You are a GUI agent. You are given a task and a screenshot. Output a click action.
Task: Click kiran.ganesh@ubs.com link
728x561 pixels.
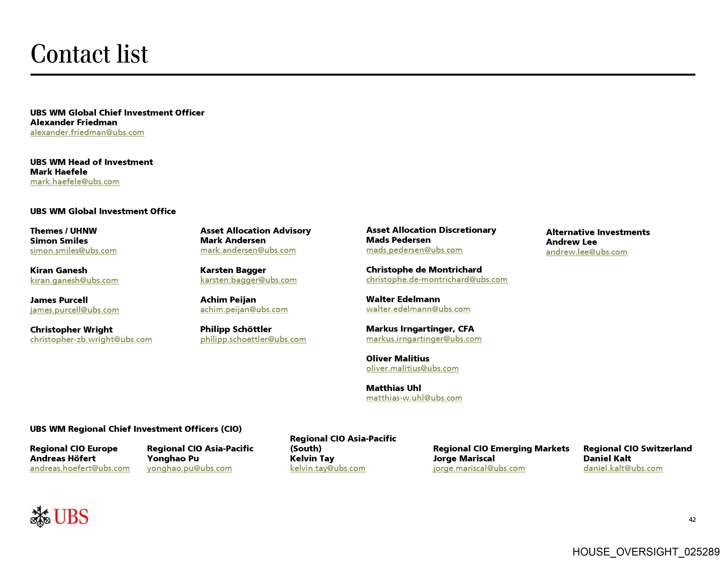[74, 280]
